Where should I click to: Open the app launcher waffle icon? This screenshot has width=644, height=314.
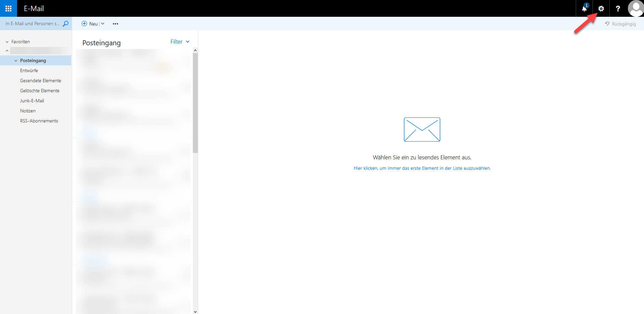[x=8, y=8]
